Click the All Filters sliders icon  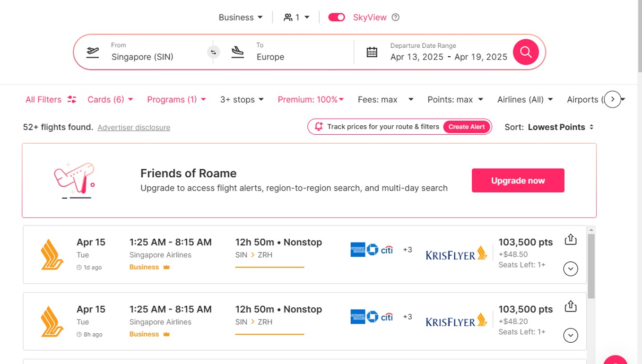72,100
